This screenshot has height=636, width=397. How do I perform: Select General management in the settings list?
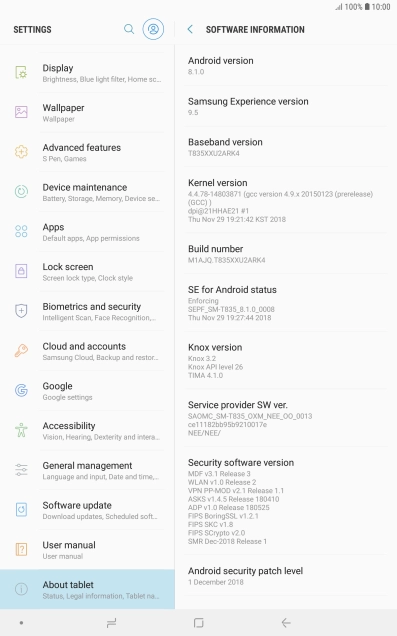[87, 470]
